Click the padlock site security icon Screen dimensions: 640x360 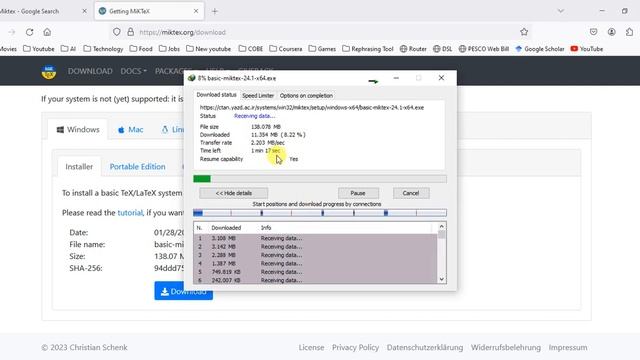pos(131,32)
